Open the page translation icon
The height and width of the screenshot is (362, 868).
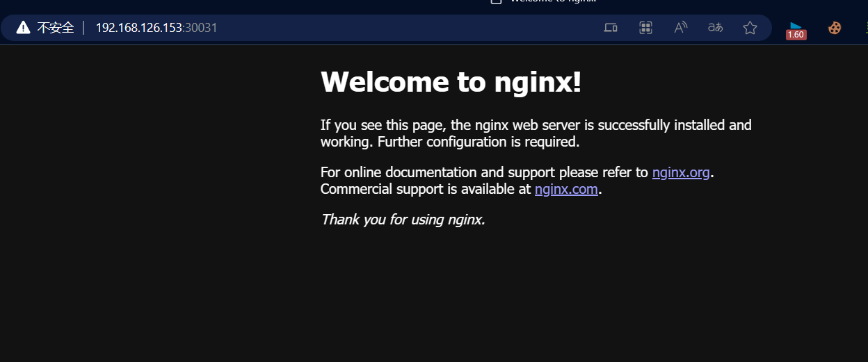click(715, 28)
